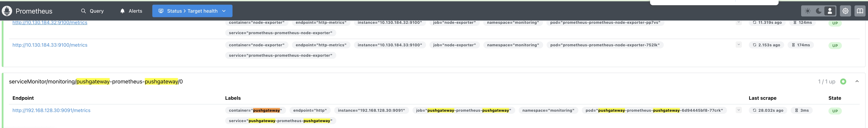Open settings gear menu

click(845, 11)
